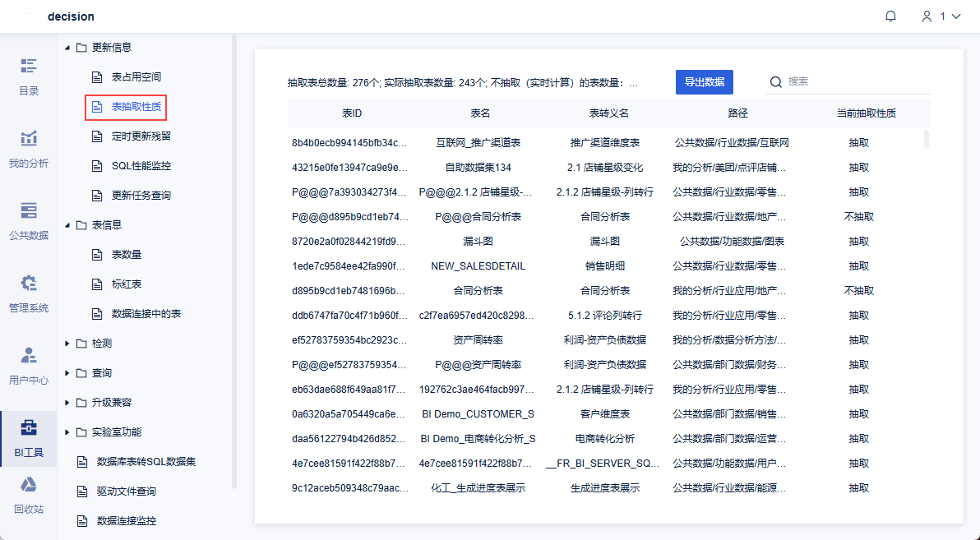Click 不抽取 in P@@@合同分析表 row
Image resolution: width=980 pixels, height=540 pixels.
click(859, 217)
